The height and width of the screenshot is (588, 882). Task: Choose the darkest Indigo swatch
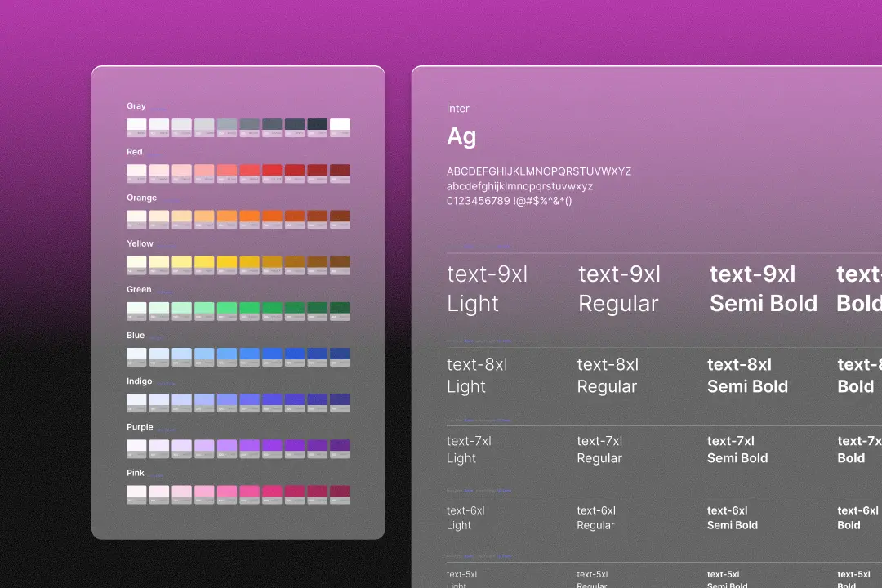pyautogui.click(x=340, y=403)
